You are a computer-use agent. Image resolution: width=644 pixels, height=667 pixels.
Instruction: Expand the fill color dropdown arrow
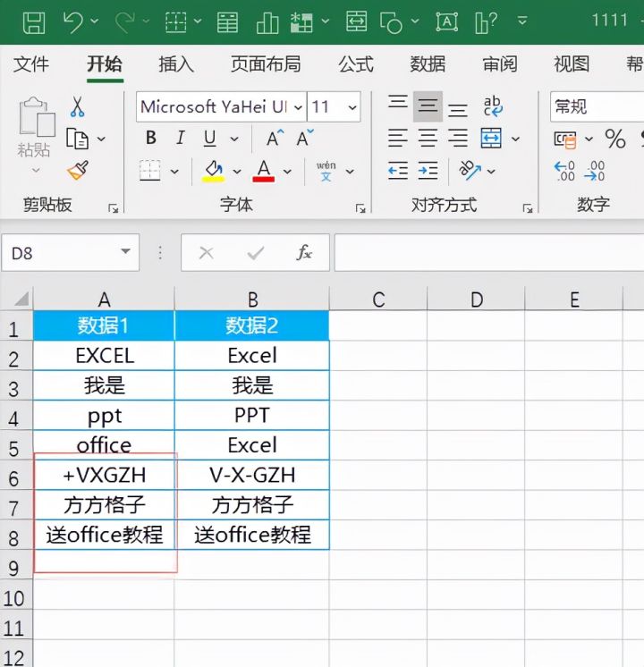[237, 172]
